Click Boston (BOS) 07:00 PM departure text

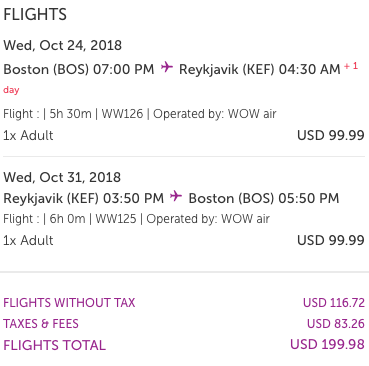[x=79, y=69]
